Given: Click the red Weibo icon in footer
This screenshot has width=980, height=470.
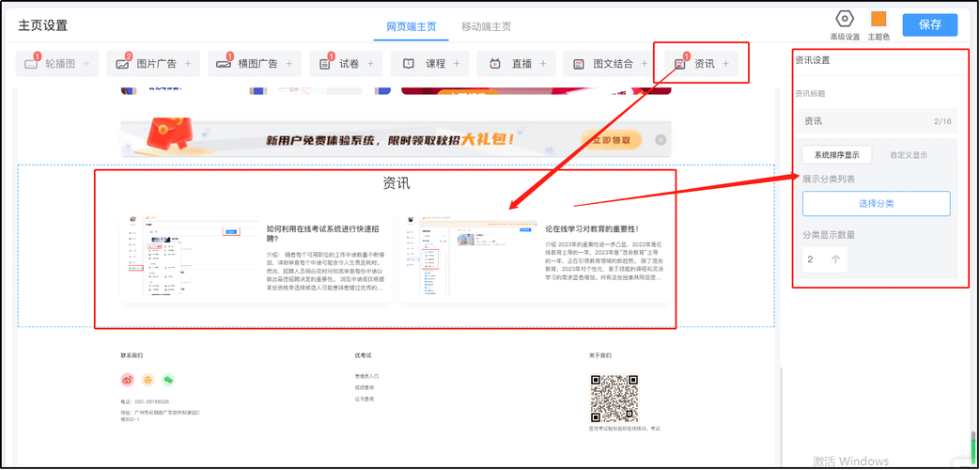Looking at the screenshot, I should pyautogui.click(x=128, y=380).
